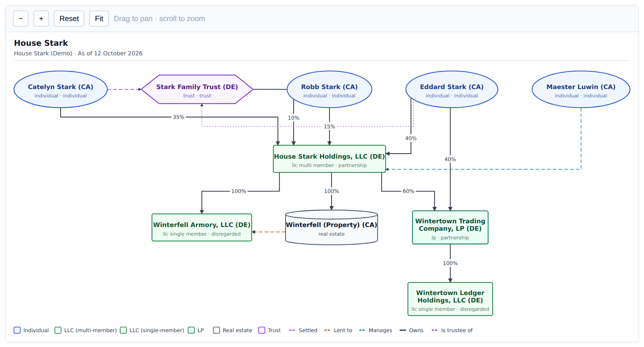Click the Is trustee of legend icon
The height and width of the screenshot is (347, 644).
[x=434, y=330]
